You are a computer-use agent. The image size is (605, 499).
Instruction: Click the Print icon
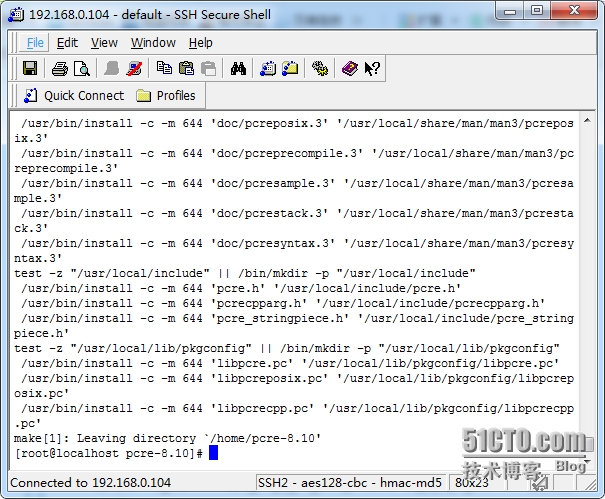tap(60, 69)
